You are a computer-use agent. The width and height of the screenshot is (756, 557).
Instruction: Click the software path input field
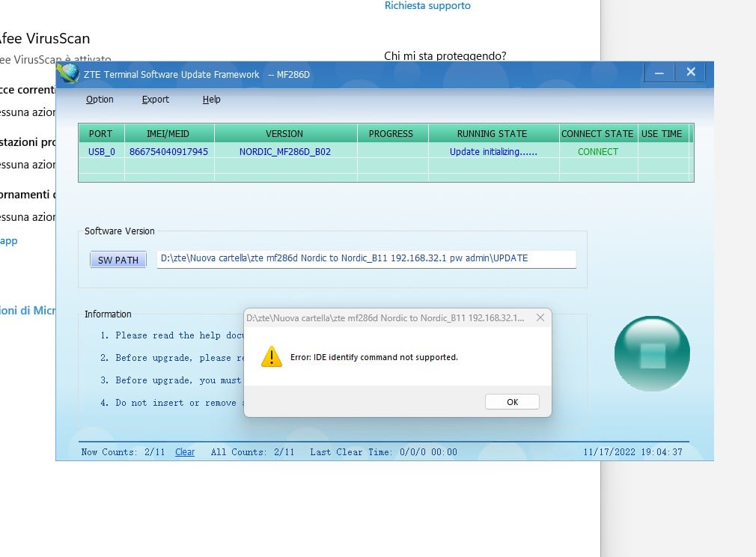coord(367,258)
